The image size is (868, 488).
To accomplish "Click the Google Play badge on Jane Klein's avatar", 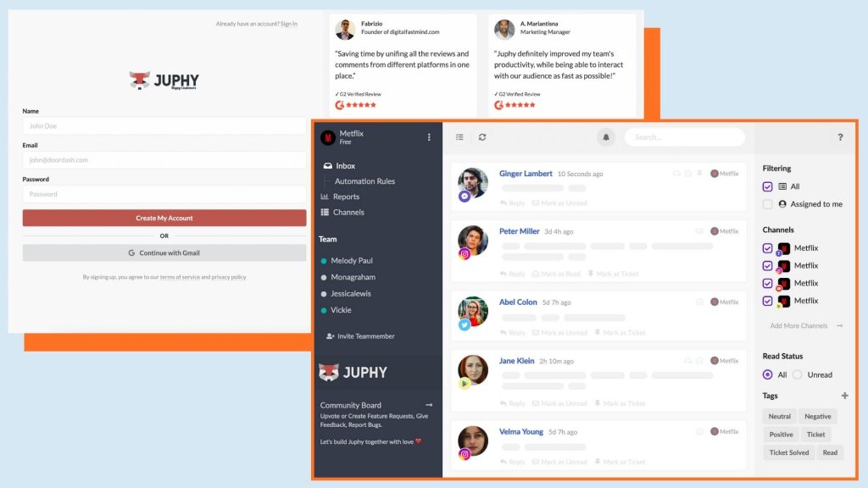I will (x=465, y=384).
